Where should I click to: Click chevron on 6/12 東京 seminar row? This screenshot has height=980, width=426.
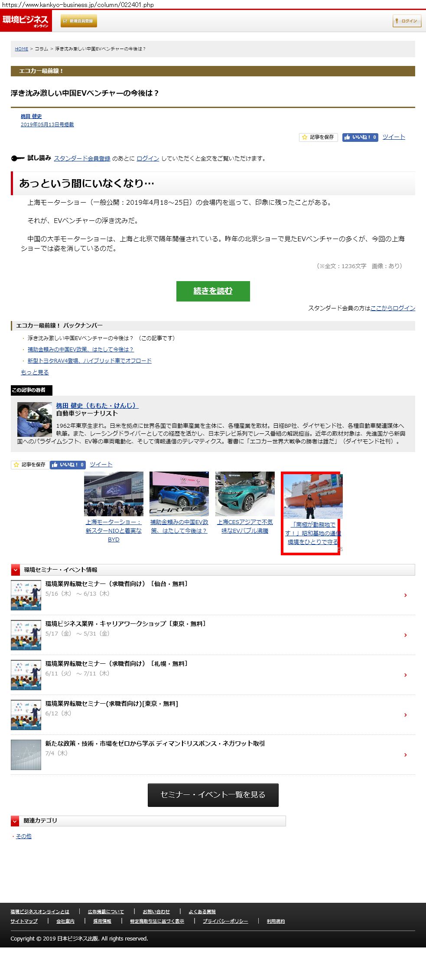coord(405,715)
